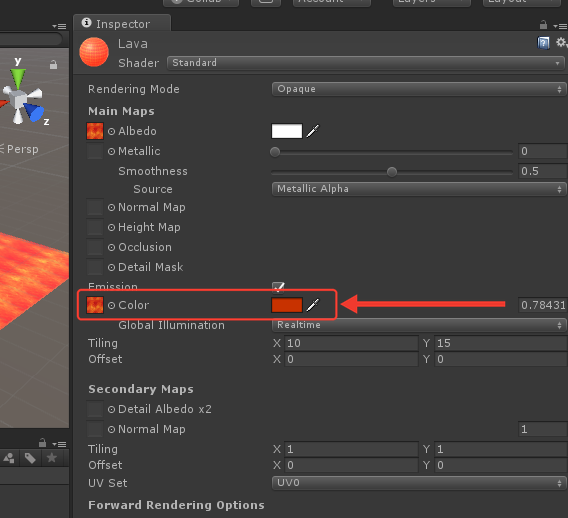Click the Metallic slider handle

pyautogui.click(x=275, y=152)
